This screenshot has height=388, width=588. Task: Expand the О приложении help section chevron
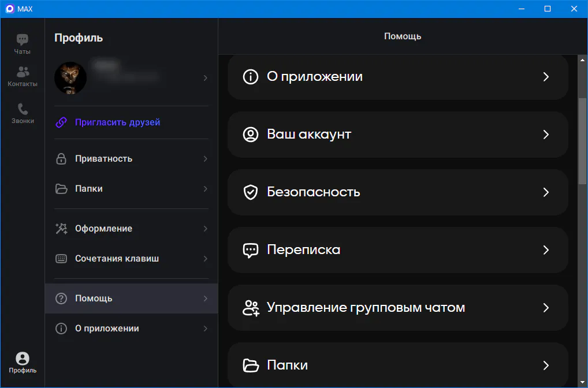pyautogui.click(x=546, y=77)
